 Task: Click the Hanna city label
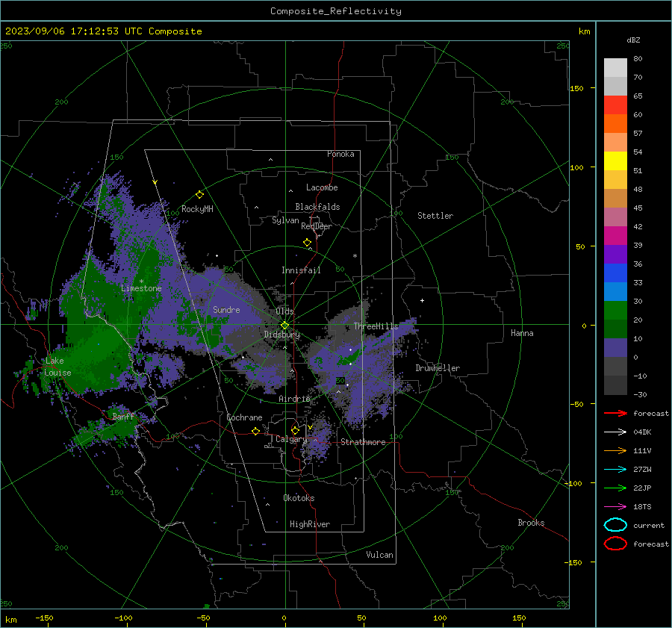pyautogui.click(x=522, y=333)
